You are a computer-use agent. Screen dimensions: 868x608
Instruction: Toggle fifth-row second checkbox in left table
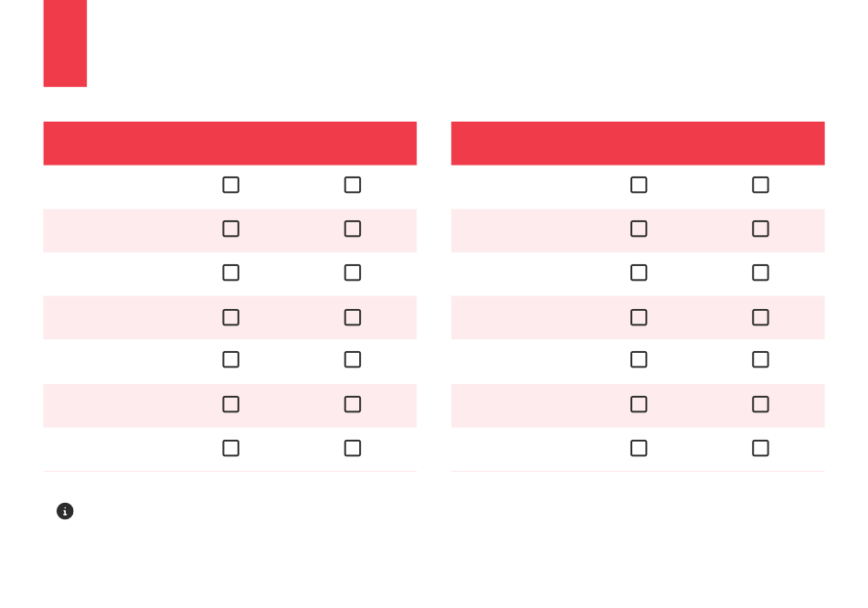353,359
